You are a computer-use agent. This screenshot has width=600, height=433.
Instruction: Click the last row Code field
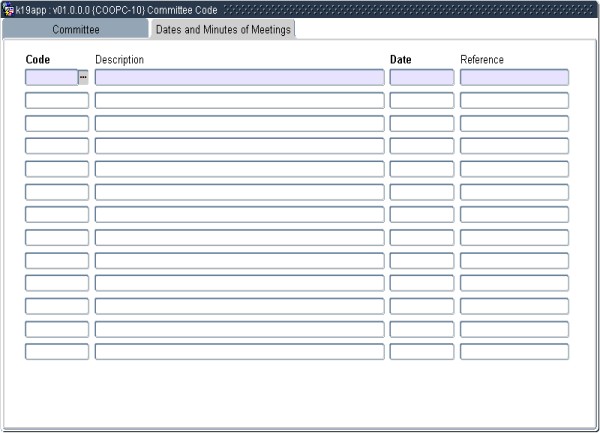coord(56,352)
